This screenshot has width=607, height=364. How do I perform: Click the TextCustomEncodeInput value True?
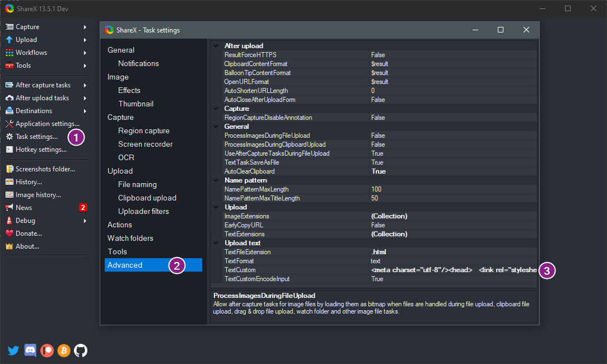point(377,279)
